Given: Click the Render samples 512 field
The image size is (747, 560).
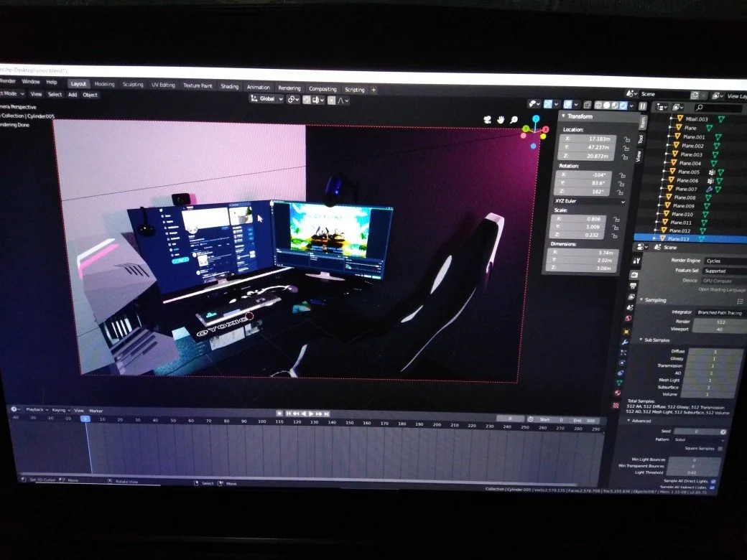Looking at the screenshot, I should pos(720,322).
